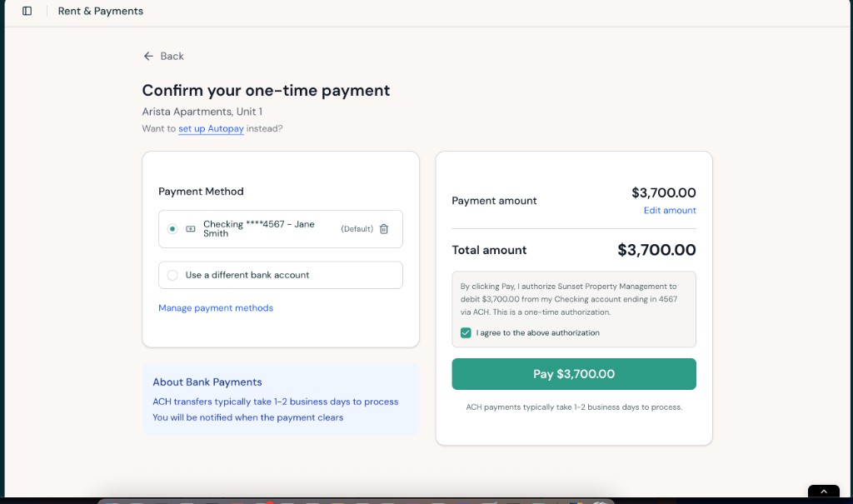853x504 pixels.
Task: Click the back arrow icon
Action: tap(147, 56)
